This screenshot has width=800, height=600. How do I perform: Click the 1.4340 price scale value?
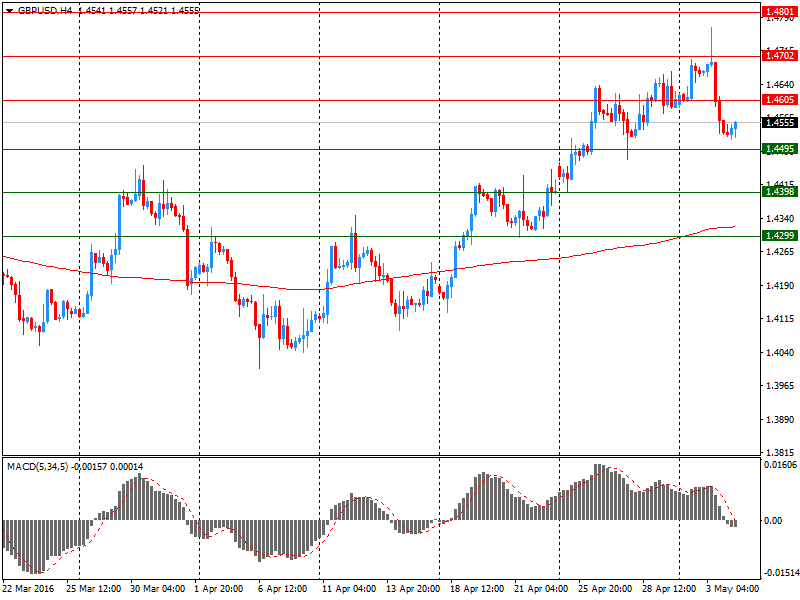coord(780,218)
